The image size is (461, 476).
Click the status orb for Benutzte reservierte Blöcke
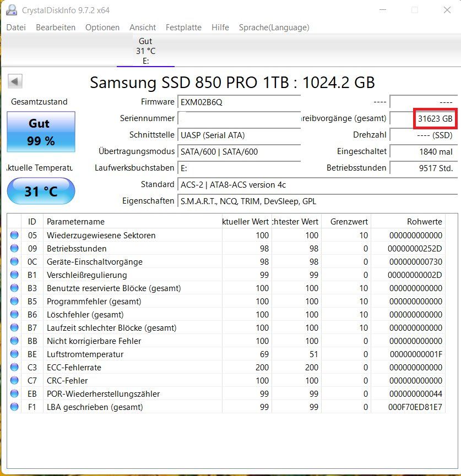(14, 288)
